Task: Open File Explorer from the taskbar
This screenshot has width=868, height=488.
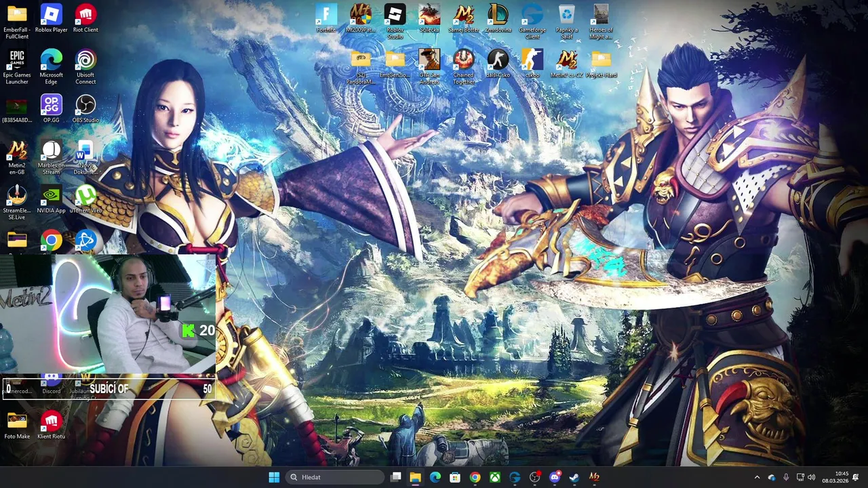Action: point(416,477)
